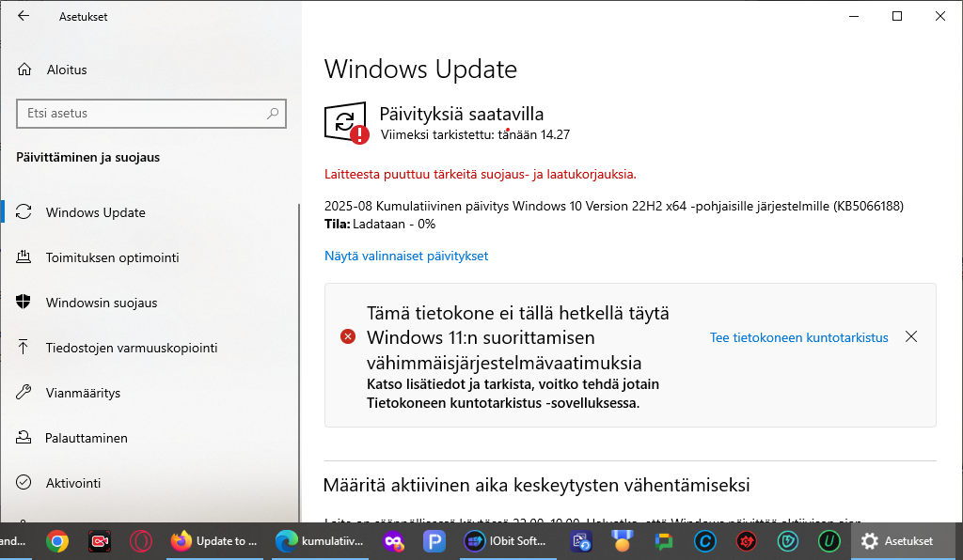Click the sidebar vertical scrollbar
Viewport: 963px width, 560px height.
pos(299,362)
